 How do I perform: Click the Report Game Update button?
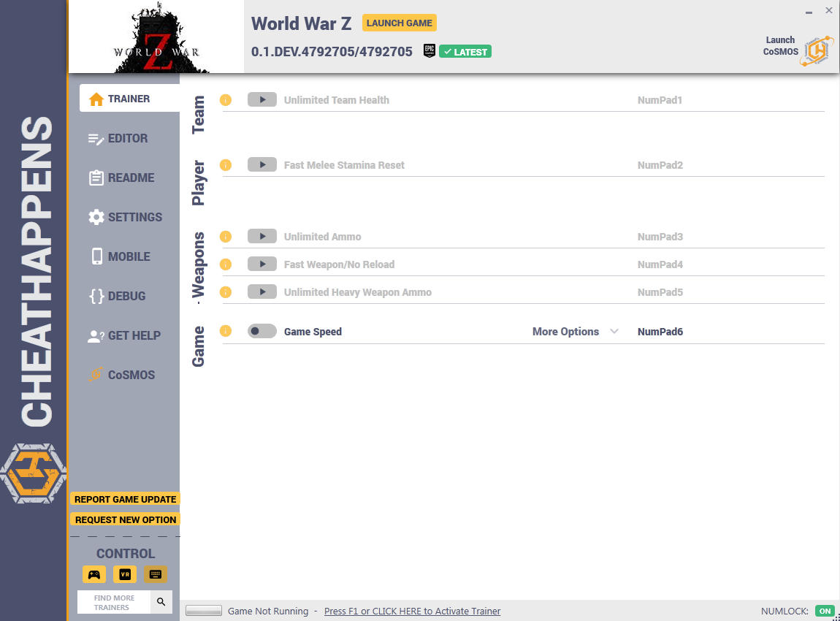125,500
